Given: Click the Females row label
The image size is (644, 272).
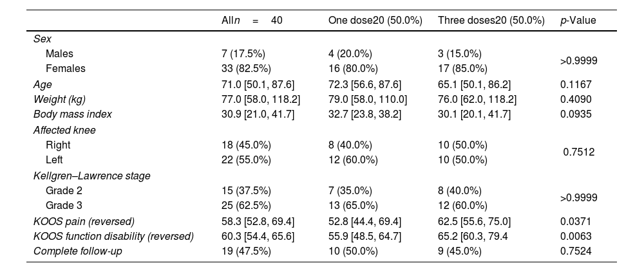Looking at the screenshot, I should (66, 68).
